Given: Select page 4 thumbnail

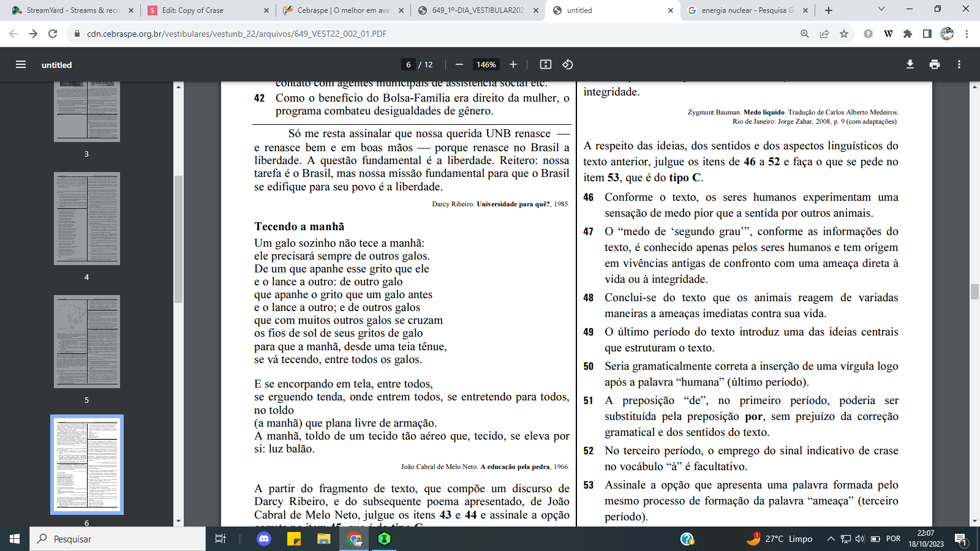Looking at the screenshot, I should click(87, 219).
